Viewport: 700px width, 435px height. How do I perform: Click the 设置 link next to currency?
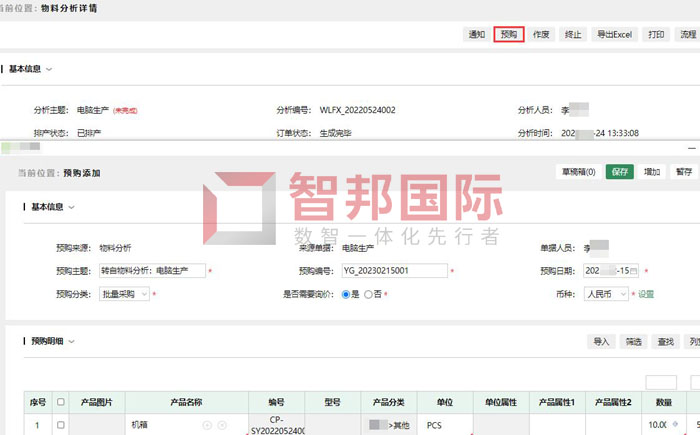click(x=646, y=295)
